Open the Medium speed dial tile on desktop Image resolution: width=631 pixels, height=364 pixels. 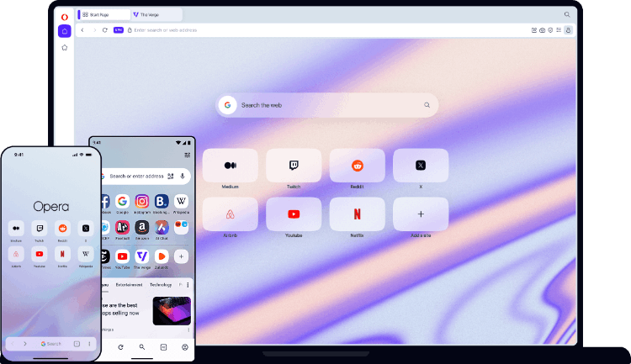230,166
